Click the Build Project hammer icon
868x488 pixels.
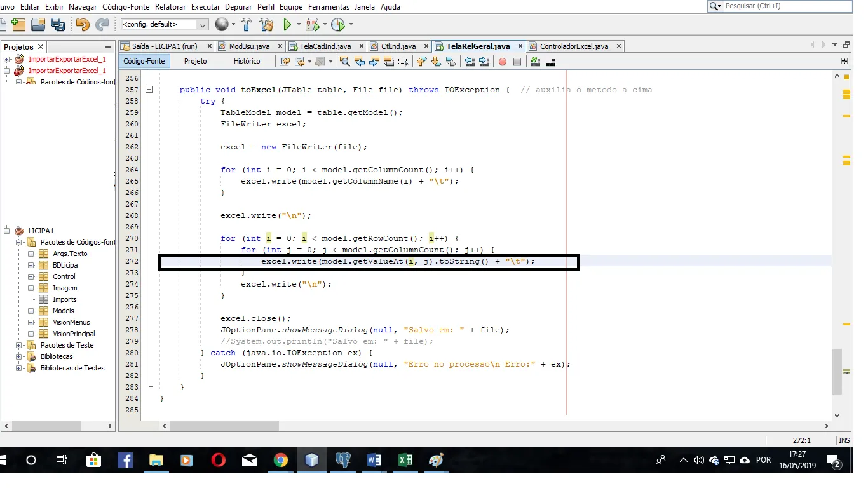246,25
